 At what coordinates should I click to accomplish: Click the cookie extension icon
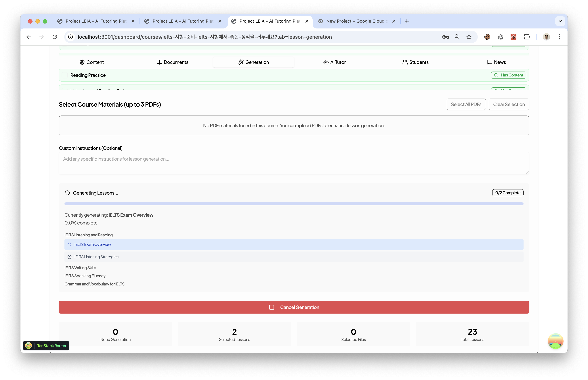tap(487, 37)
